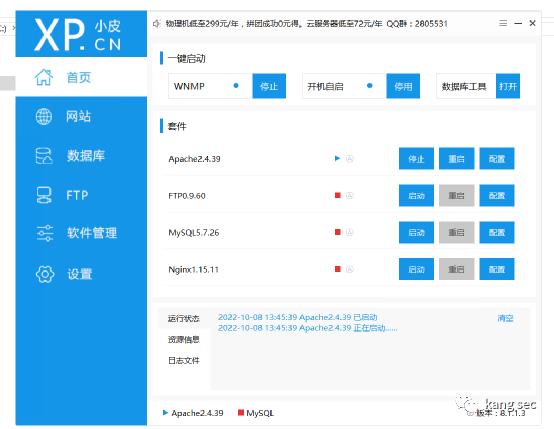
Task: Clear the run log via 清空 link
Action: click(x=505, y=318)
